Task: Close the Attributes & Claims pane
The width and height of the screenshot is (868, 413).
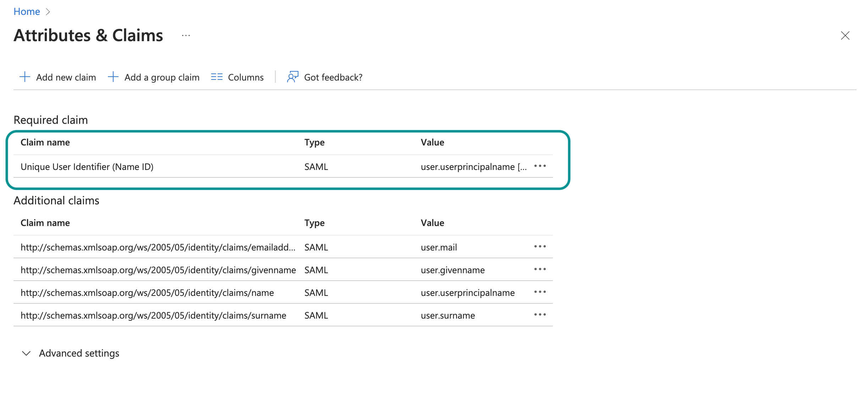Action: (x=845, y=35)
